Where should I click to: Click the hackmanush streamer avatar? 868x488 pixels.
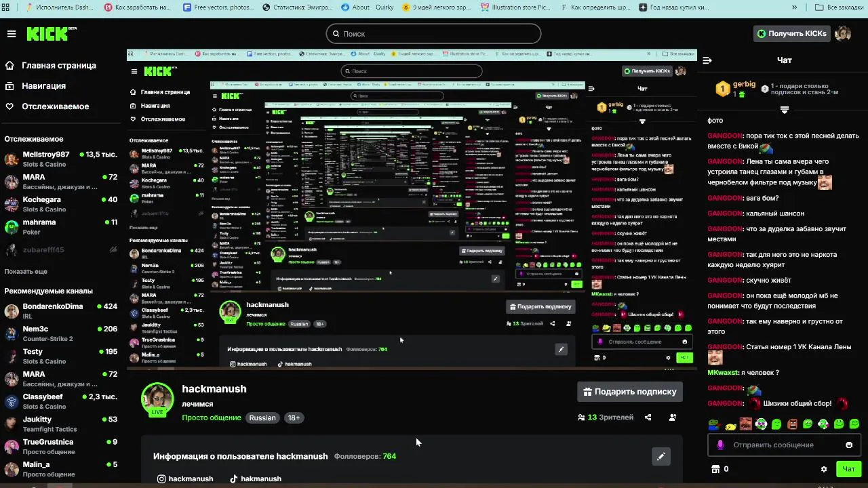tap(157, 399)
